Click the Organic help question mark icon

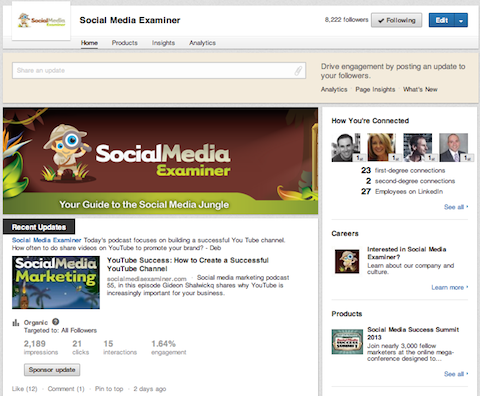tap(56, 322)
